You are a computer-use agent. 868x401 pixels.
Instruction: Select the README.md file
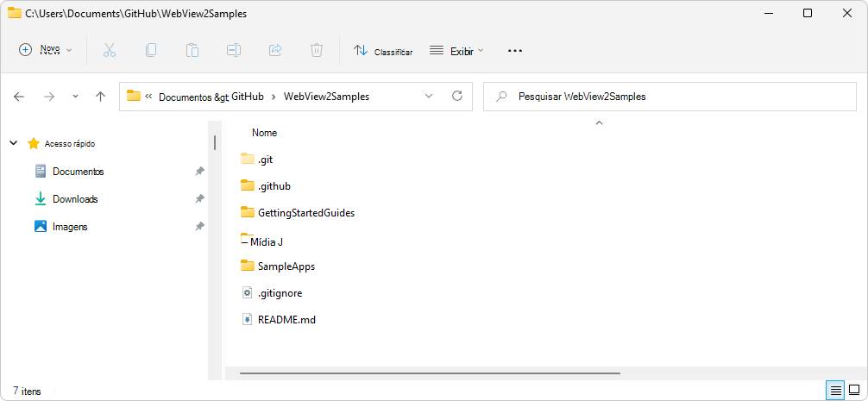pos(279,320)
